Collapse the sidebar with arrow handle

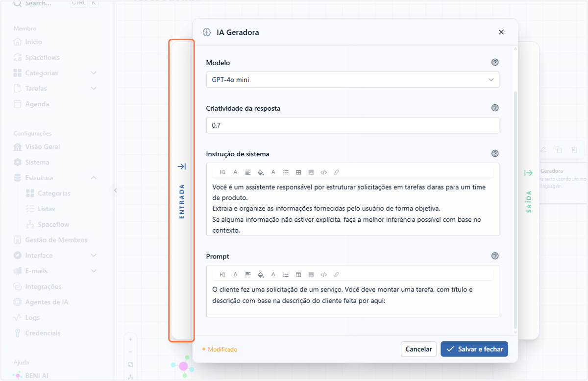coord(115,190)
